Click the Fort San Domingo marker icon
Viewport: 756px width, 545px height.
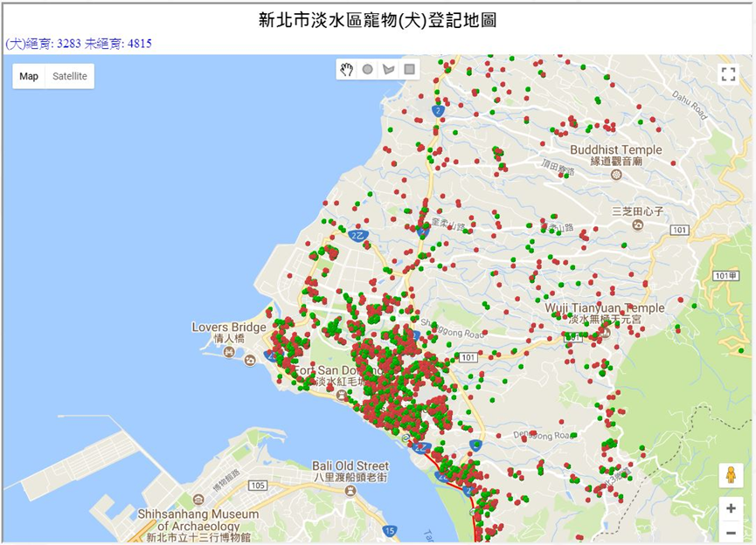tap(342, 395)
